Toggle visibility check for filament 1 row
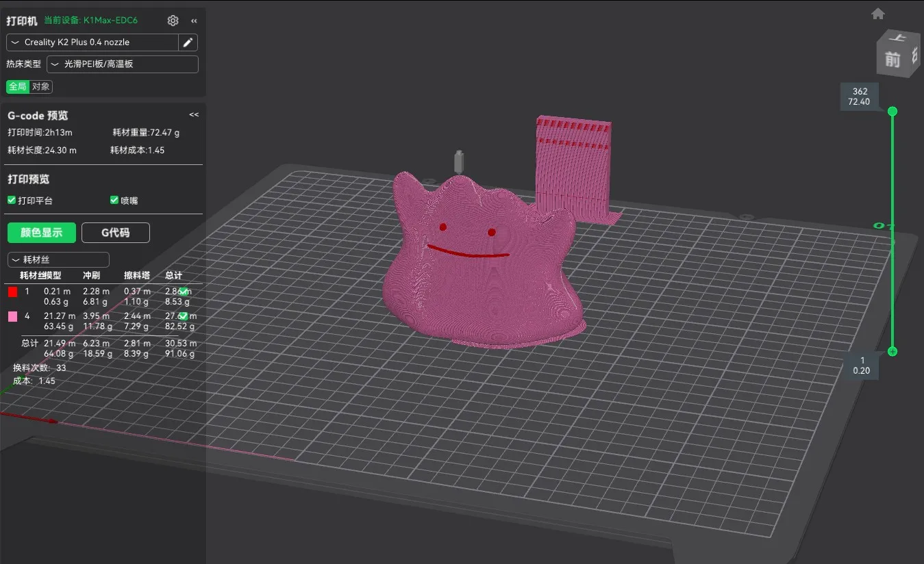Screen dimensions: 924x564 click(184, 292)
